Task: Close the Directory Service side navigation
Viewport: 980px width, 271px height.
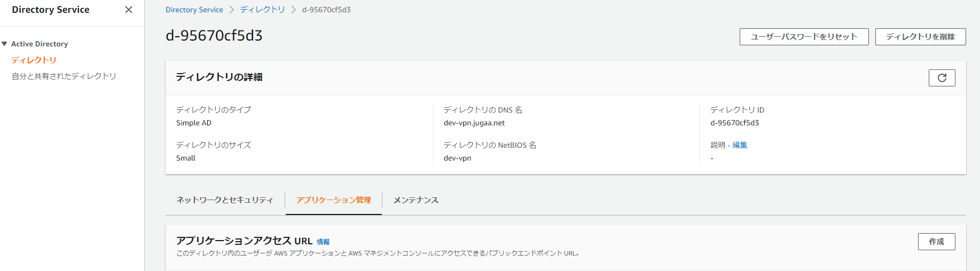Action: pos(129,10)
